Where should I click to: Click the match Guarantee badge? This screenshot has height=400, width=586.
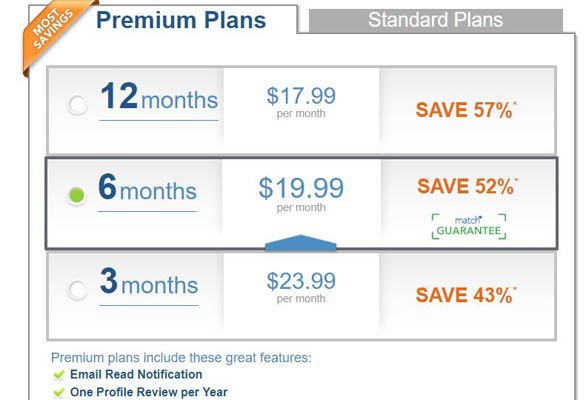point(469,226)
